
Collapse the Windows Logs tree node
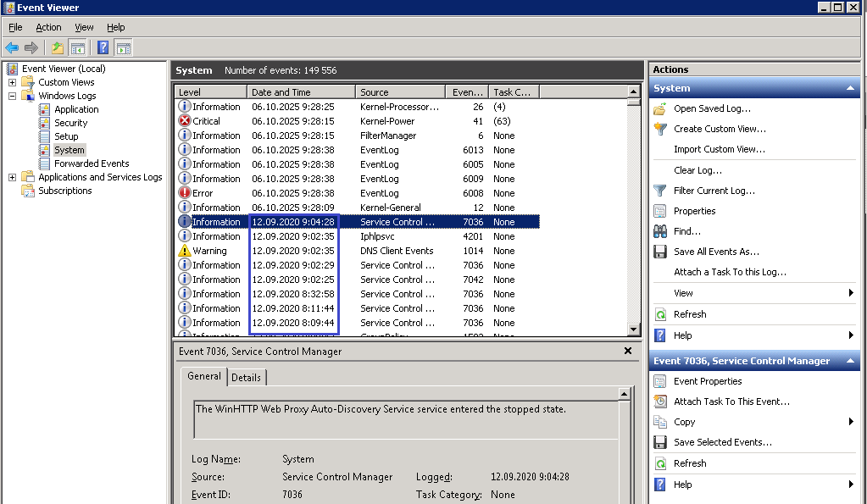14,95
